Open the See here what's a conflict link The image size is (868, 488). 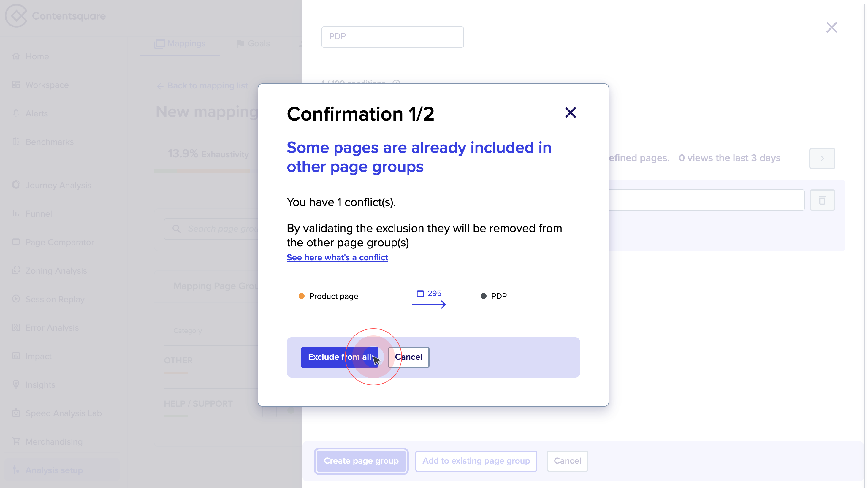337,257
